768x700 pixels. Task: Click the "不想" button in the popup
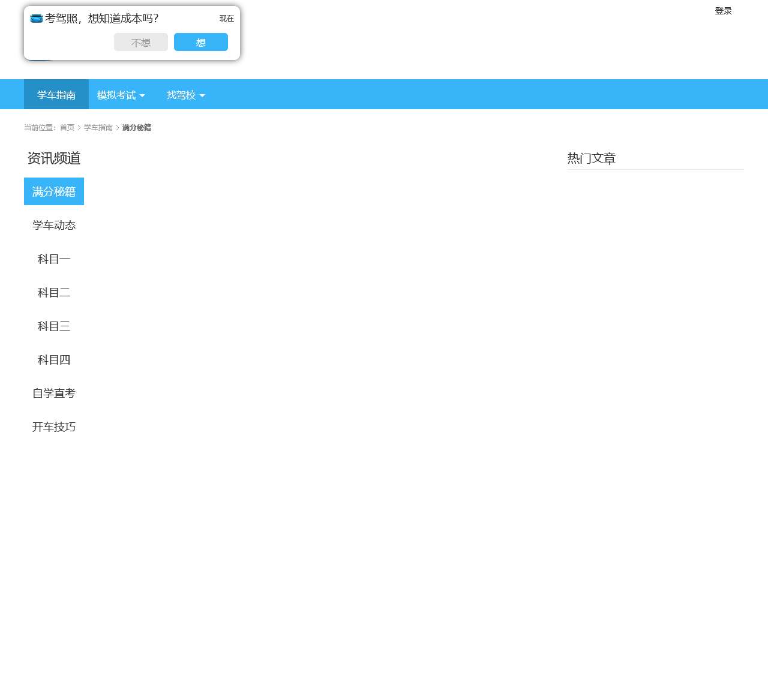click(140, 42)
